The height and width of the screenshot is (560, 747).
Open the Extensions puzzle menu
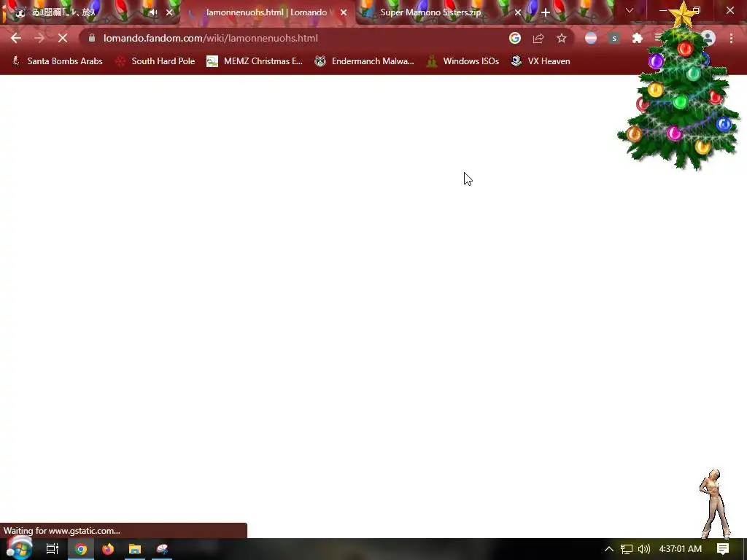[638, 38]
